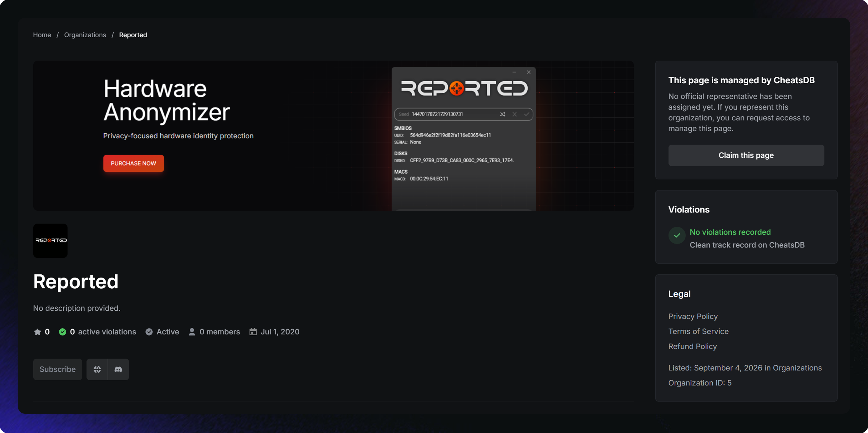Open the Terms of Service link
This screenshot has width=868, height=433.
tap(698, 331)
